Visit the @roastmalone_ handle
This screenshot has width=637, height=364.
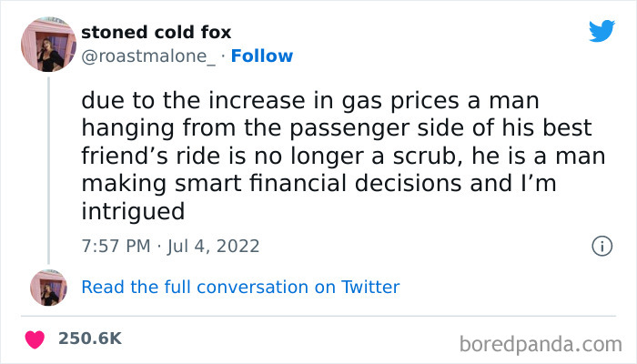[148, 56]
